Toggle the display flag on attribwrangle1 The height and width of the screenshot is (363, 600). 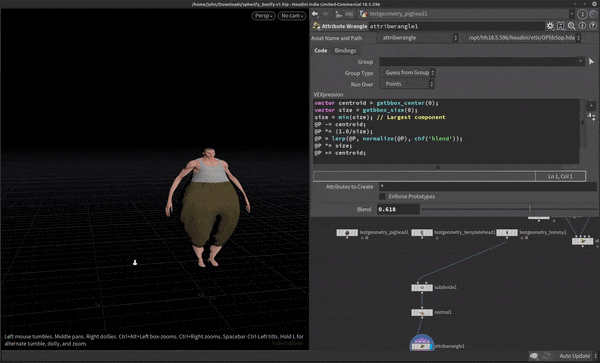point(431,346)
